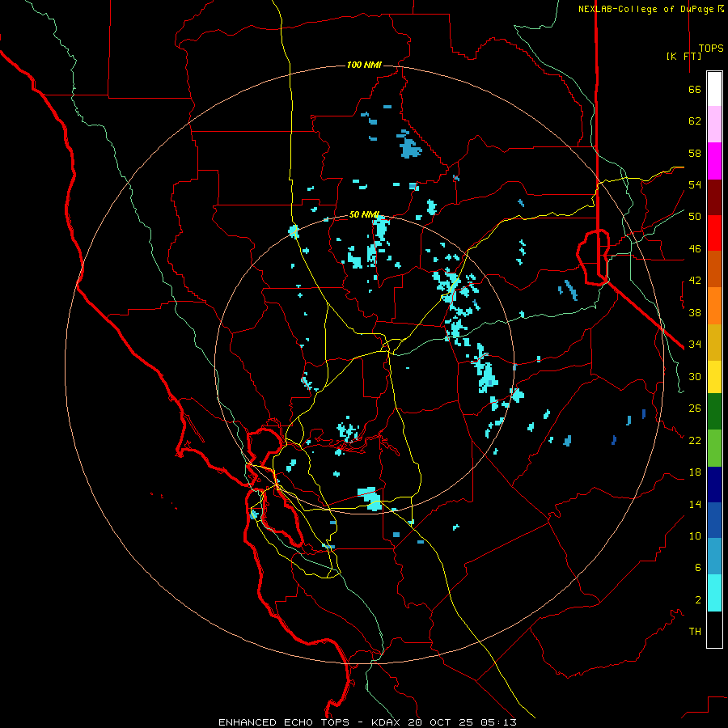This screenshot has width=728, height=728.
Task: Click the 14 legend value
Action: tap(695, 504)
